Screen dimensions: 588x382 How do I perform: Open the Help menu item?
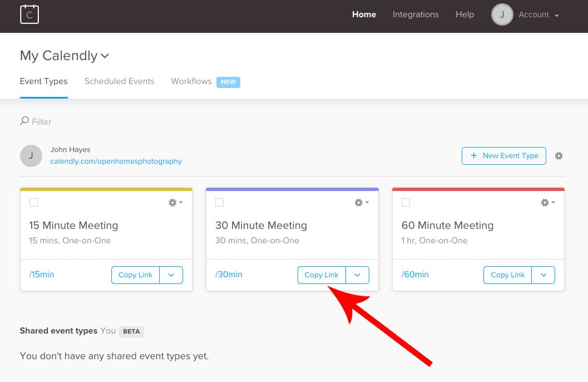point(465,14)
